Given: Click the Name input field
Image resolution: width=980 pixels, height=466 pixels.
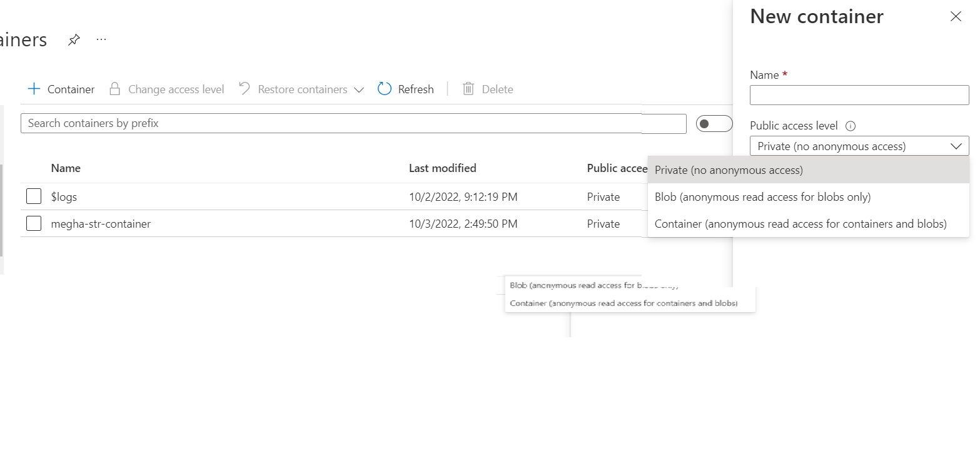Looking at the screenshot, I should pyautogui.click(x=859, y=94).
